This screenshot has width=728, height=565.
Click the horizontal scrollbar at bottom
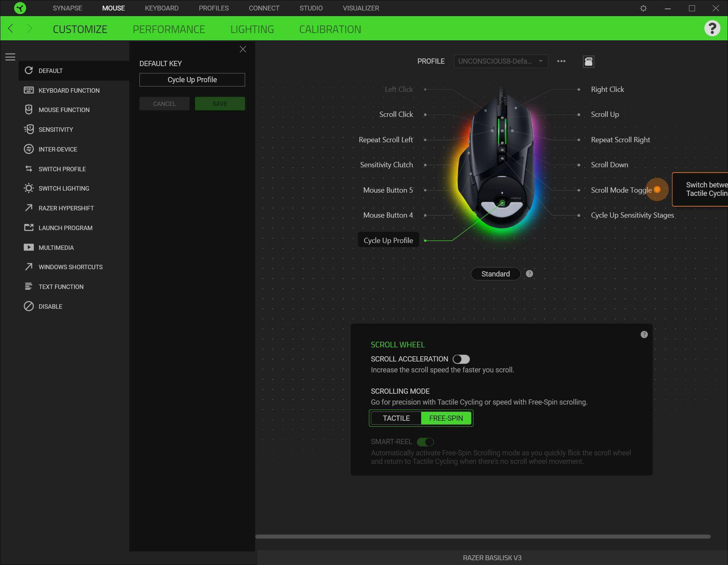tap(482, 536)
